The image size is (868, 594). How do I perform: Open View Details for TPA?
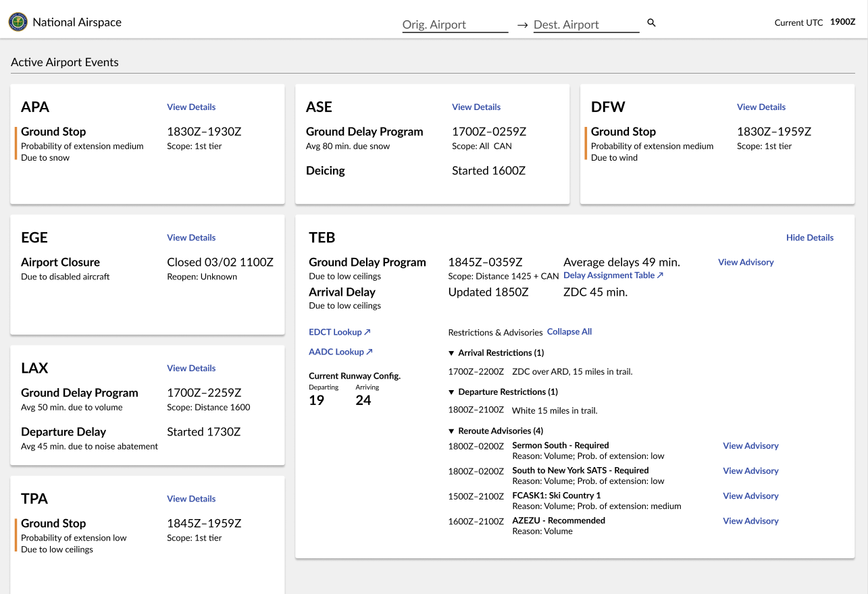[191, 499]
